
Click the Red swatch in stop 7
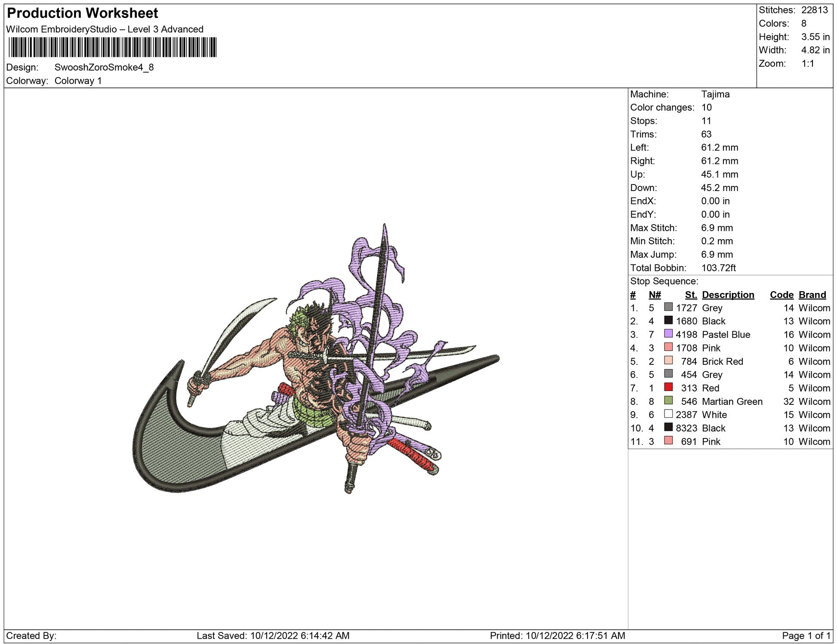point(668,387)
